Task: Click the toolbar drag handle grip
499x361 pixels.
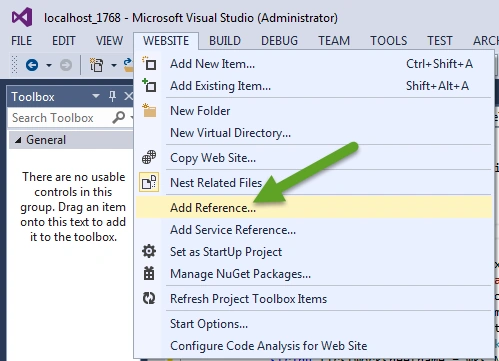Action: click(x=14, y=65)
